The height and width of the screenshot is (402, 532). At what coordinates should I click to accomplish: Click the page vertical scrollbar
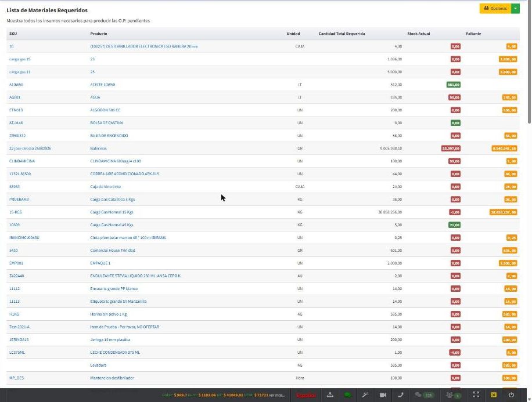tap(530, 61)
